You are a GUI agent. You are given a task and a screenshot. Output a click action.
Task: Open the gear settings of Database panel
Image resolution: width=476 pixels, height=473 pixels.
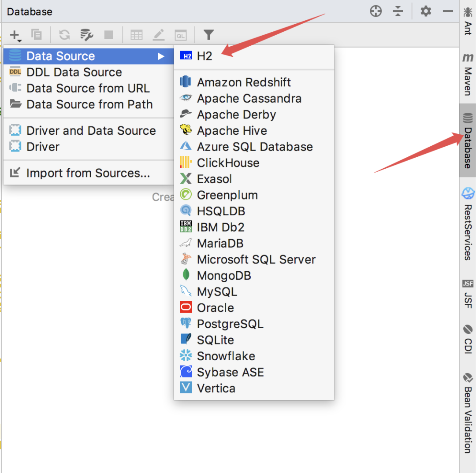click(x=426, y=11)
